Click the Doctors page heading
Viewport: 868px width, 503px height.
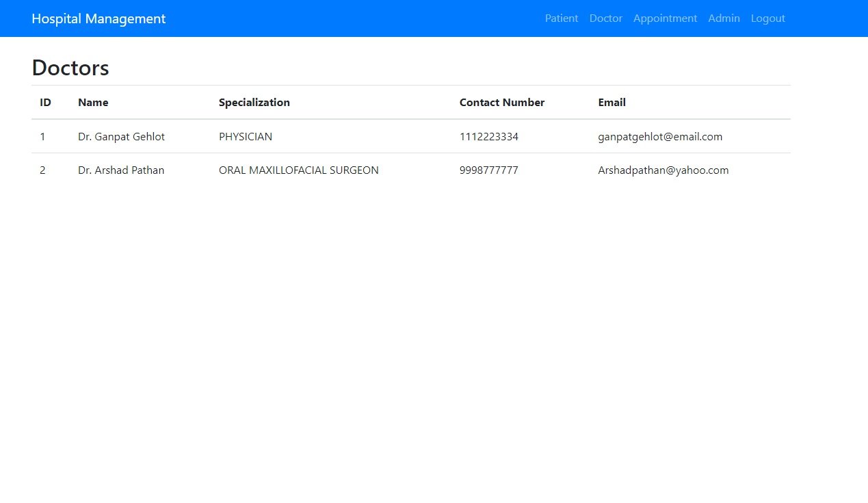70,68
